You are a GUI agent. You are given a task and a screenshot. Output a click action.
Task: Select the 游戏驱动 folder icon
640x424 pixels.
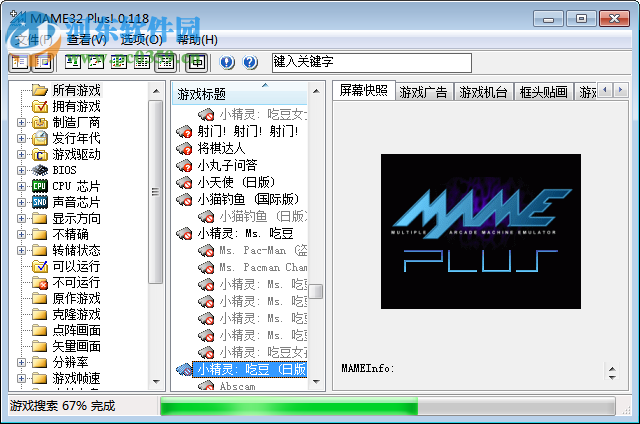(x=40, y=154)
